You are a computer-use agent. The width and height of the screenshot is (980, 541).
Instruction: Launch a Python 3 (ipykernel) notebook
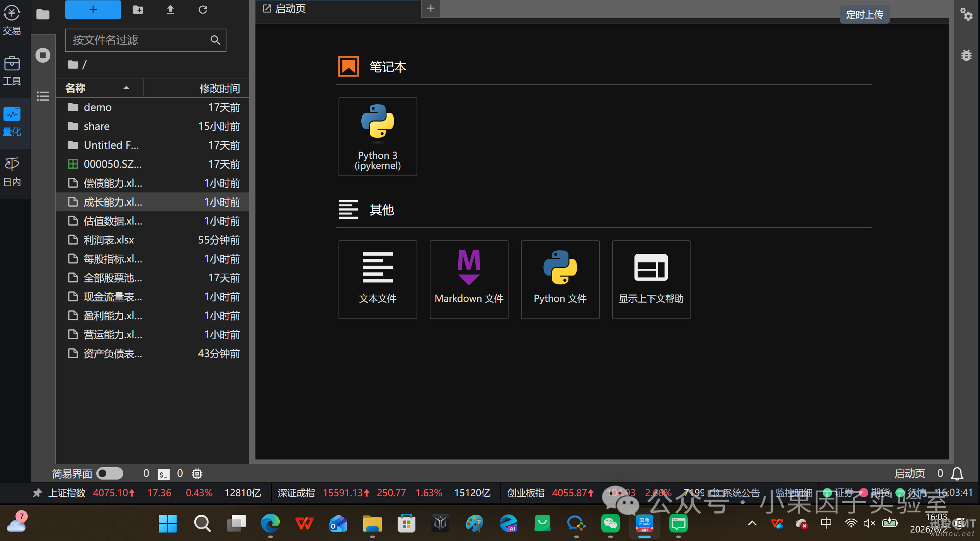point(378,137)
